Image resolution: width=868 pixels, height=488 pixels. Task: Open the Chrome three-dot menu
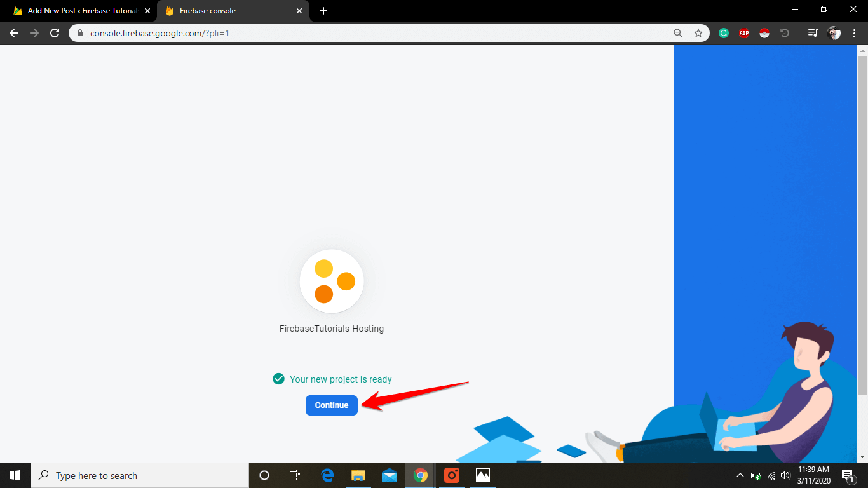click(x=855, y=33)
